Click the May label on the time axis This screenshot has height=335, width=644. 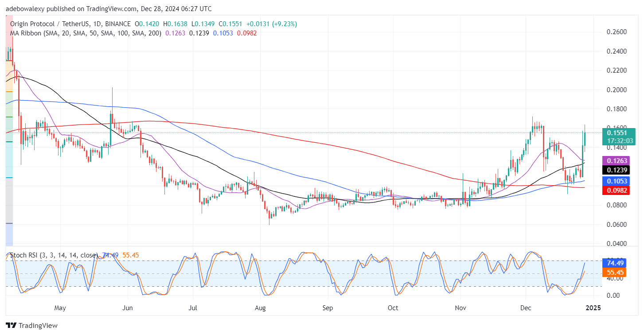(60, 308)
